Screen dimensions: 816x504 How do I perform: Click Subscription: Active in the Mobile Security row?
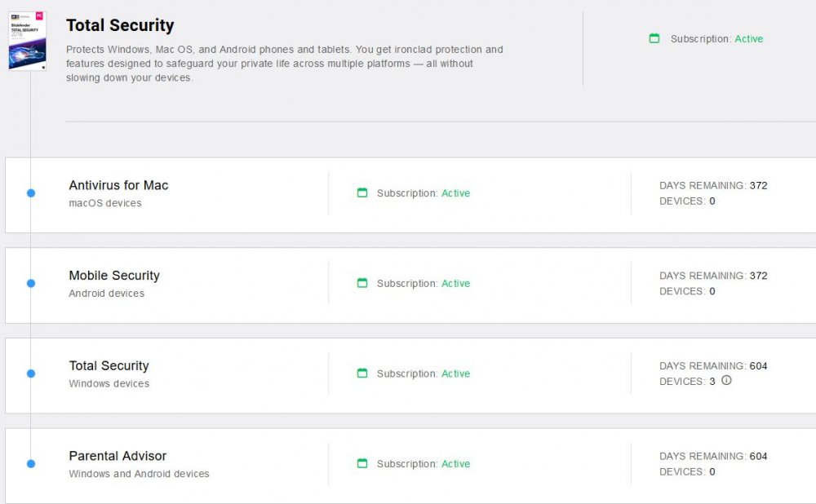[424, 284]
